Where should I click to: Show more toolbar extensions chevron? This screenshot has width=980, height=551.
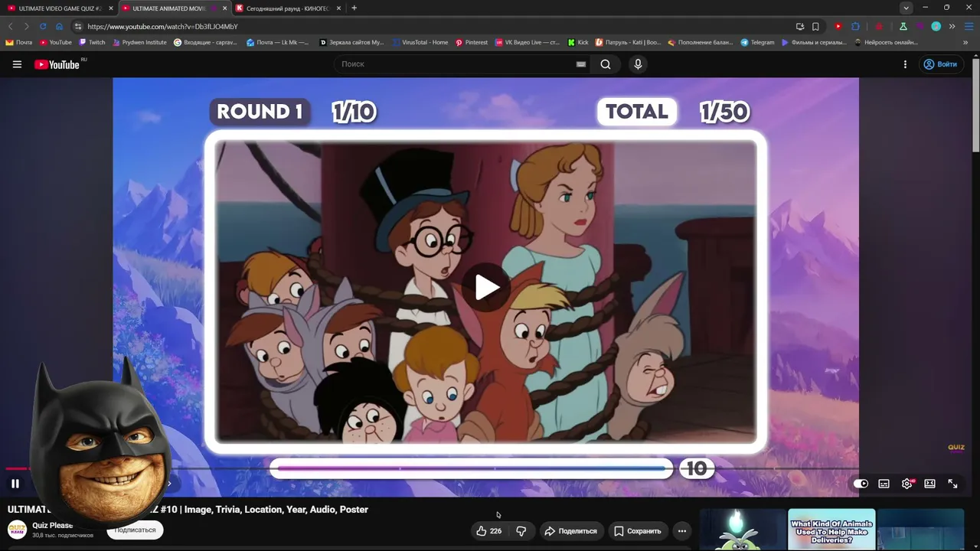click(952, 26)
